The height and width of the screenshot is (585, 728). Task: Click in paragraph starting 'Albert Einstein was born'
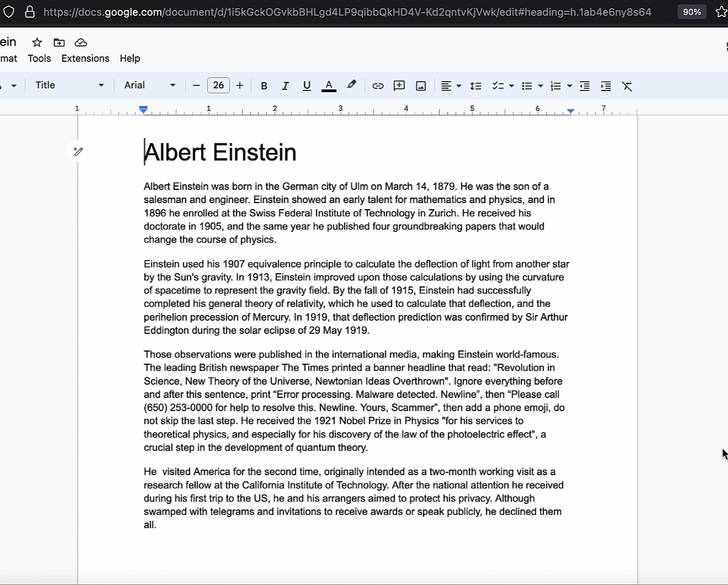tap(349, 213)
